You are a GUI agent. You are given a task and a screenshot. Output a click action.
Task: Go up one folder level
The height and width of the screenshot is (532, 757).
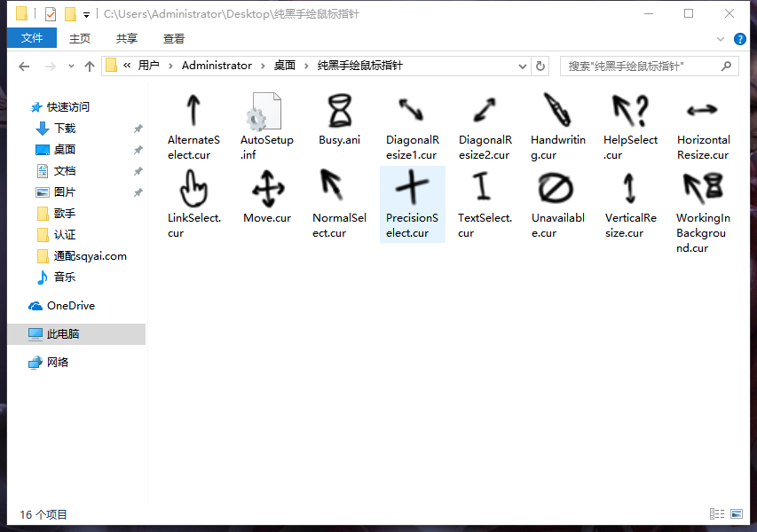click(90, 66)
